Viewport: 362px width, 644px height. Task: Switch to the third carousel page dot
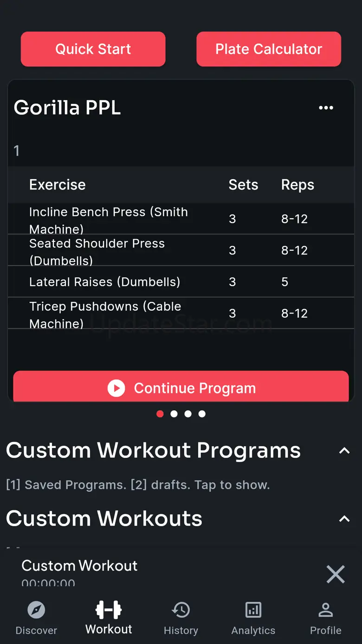[x=188, y=414]
